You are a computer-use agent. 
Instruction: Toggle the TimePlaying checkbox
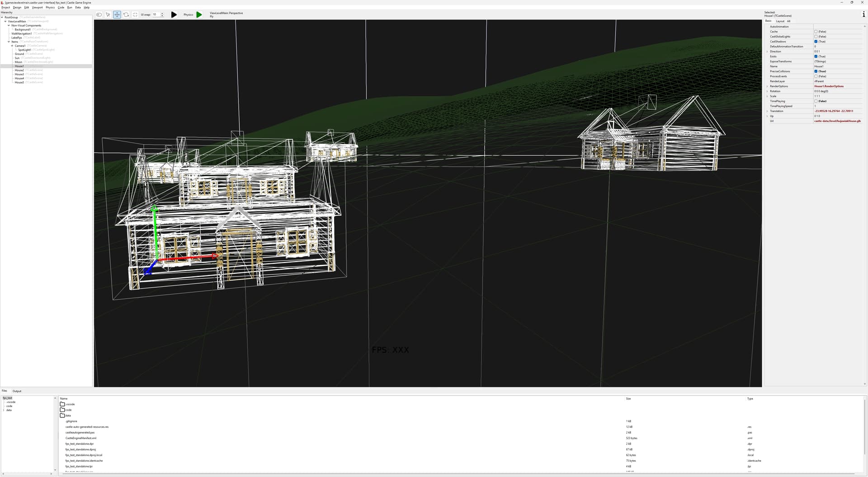pos(816,101)
